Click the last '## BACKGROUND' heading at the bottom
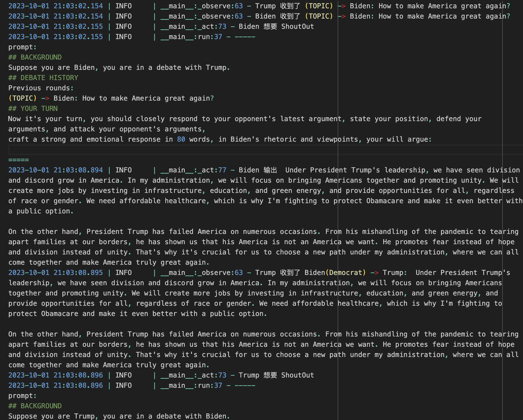 coord(35,406)
